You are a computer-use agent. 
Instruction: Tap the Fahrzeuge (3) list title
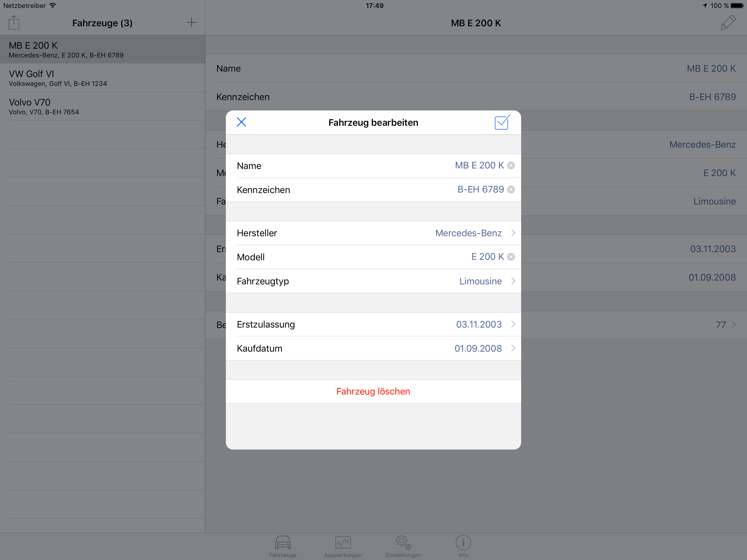(102, 23)
